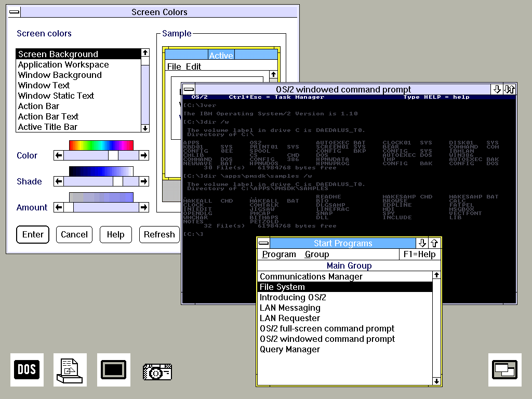
Task: Click the Amount slider right arrow
Action: (144, 207)
